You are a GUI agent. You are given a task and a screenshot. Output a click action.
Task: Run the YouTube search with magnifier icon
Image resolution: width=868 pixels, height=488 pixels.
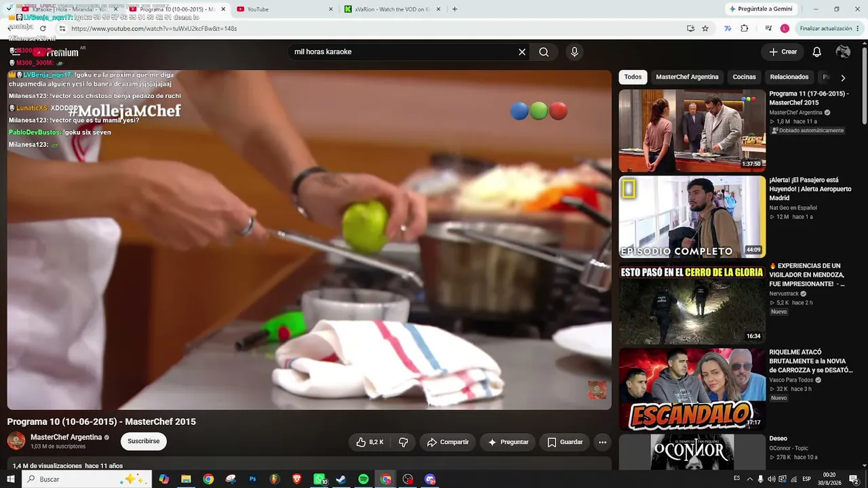pyautogui.click(x=544, y=52)
